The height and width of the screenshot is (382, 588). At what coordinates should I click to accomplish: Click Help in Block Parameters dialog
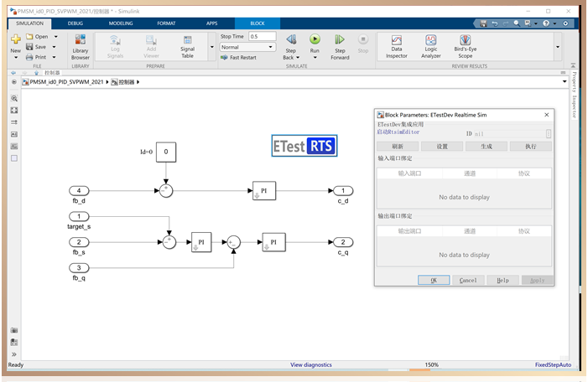coord(503,280)
